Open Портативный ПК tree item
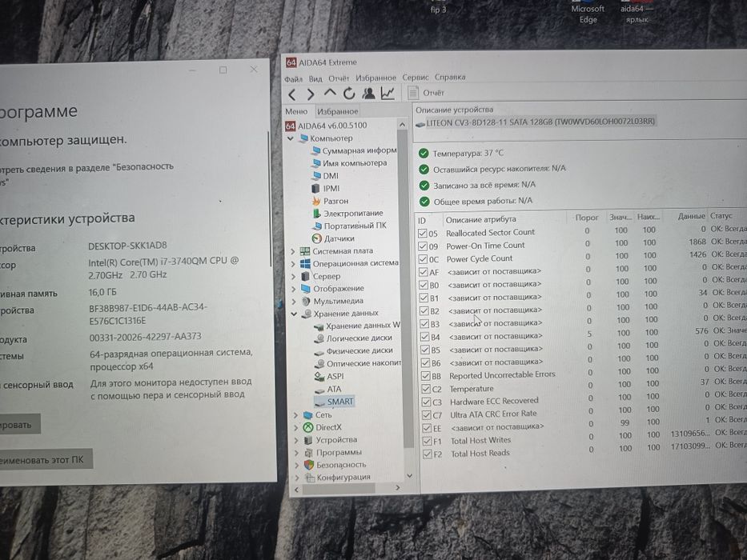Viewport: 747px width, 560px height. tap(350, 226)
